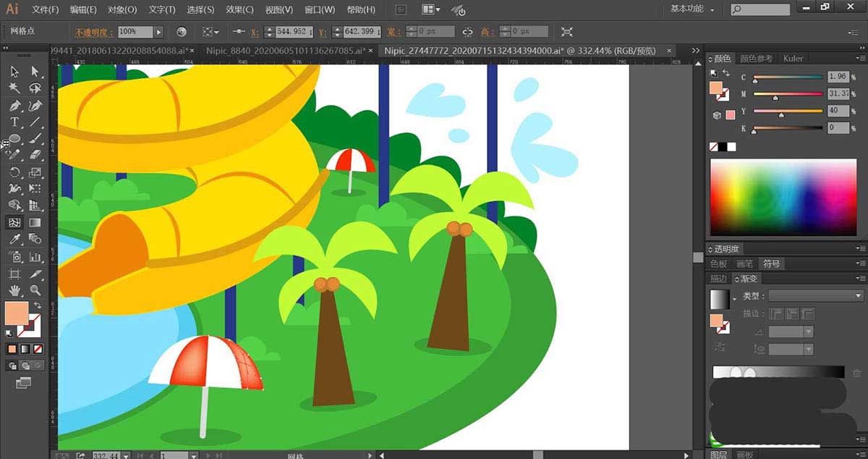
Task: Select the Type tool
Action: point(14,122)
